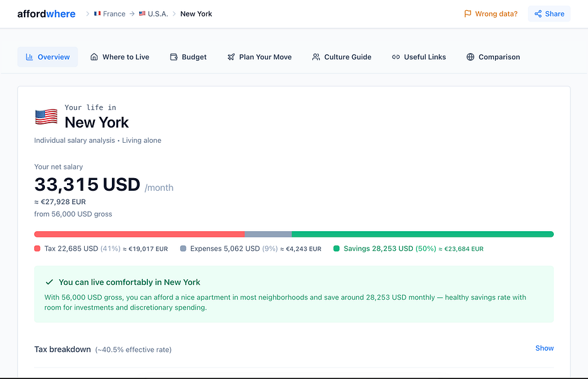
Task: Open the Where to Live tab
Action: coord(119,57)
